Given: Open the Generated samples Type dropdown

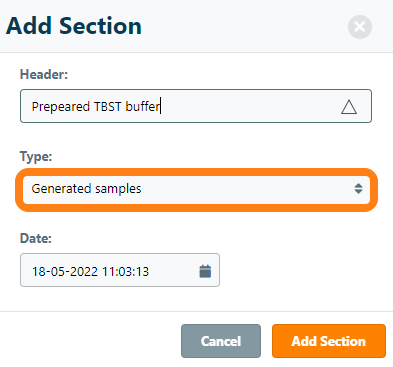Looking at the screenshot, I should tap(196, 190).
